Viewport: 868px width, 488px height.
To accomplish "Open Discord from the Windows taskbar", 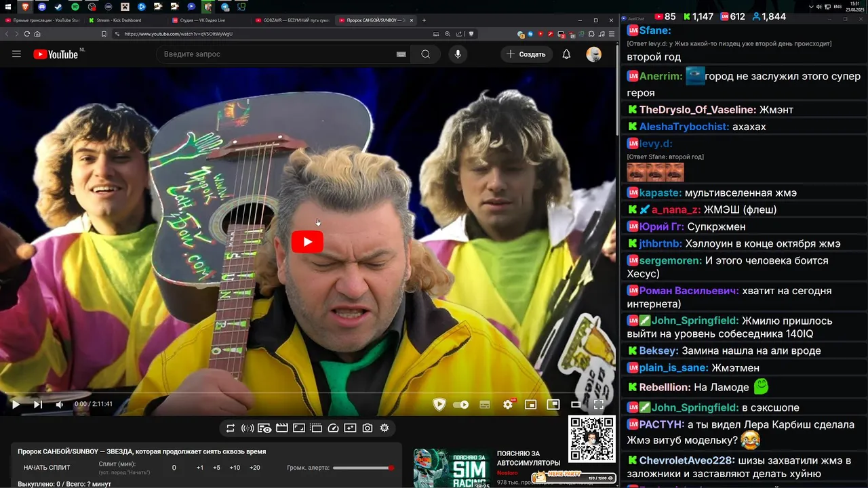I will [42, 6].
